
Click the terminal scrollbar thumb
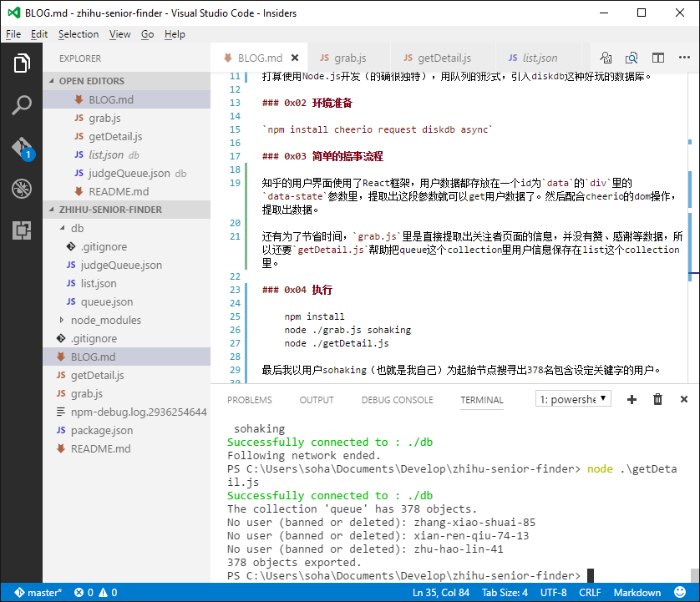point(694,575)
